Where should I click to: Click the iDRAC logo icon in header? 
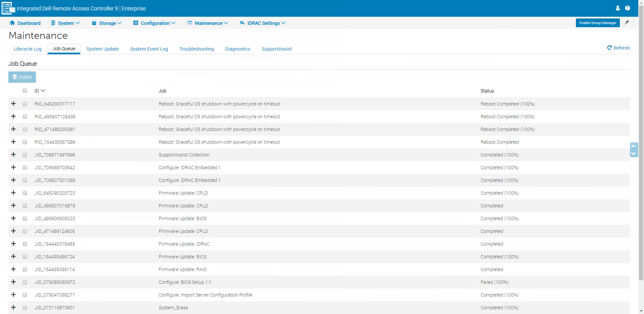coord(8,8)
